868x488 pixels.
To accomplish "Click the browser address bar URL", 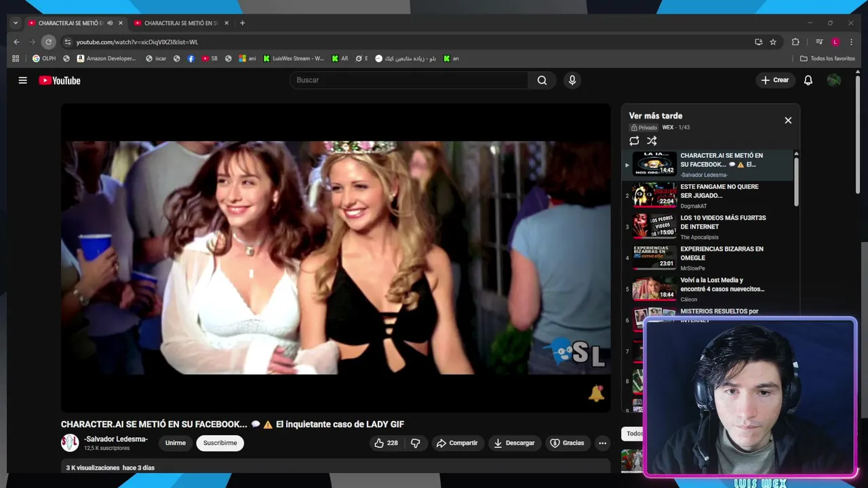I will coord(137,42).
